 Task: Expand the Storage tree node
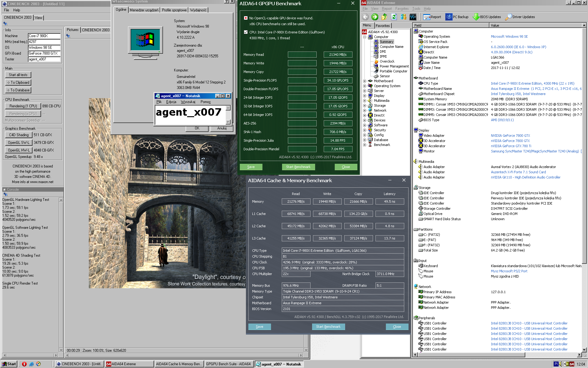click(x=365, y=105)
